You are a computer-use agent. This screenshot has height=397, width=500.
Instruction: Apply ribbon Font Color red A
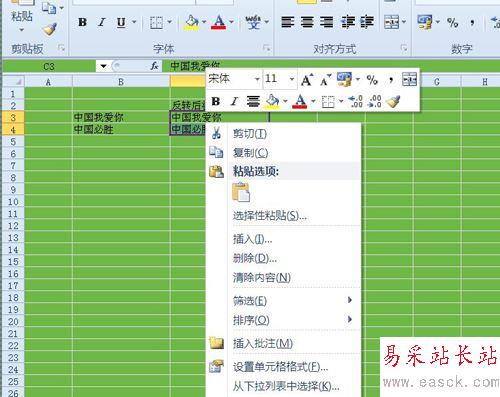click(x=219, y=22)
